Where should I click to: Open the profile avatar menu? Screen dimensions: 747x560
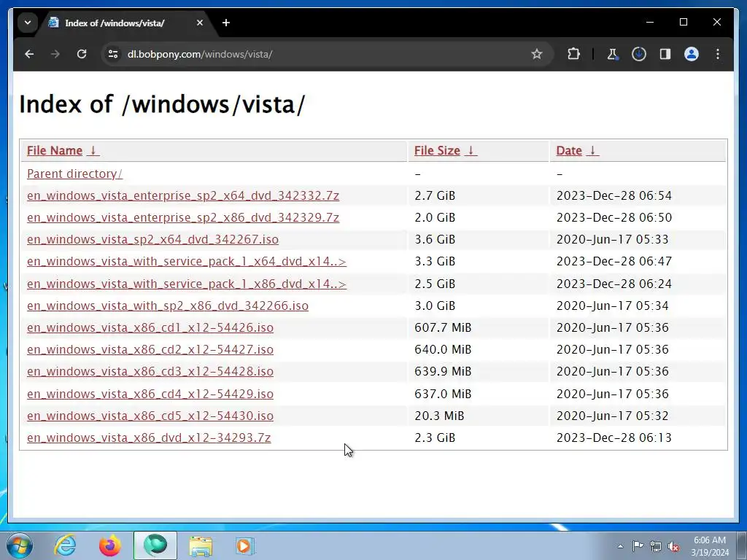click(x=692, y=54)
